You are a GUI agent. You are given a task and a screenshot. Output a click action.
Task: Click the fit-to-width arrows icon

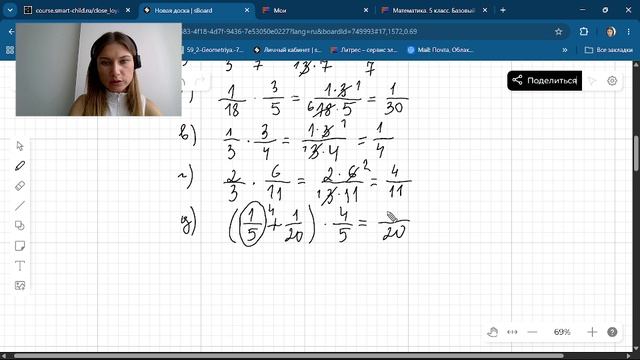512,332
